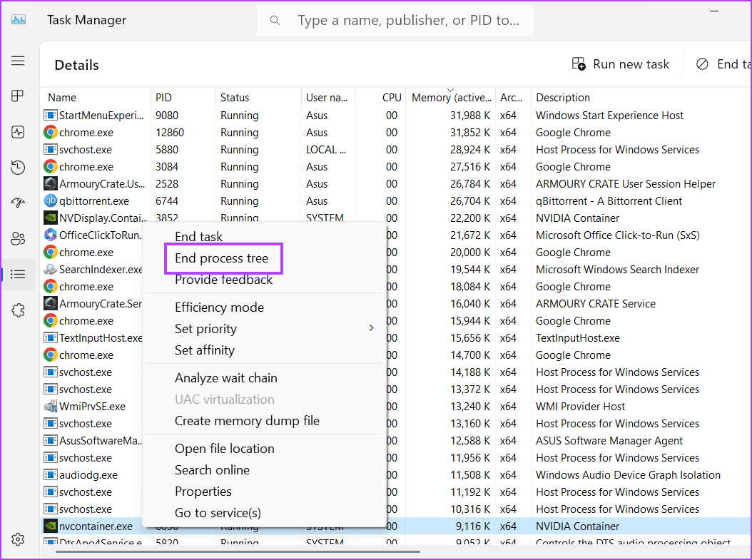Image resolution: width=752 pixels, height=560 pixels.
Task: Sort by Memory (active) column header
Action: click(451, 97)
